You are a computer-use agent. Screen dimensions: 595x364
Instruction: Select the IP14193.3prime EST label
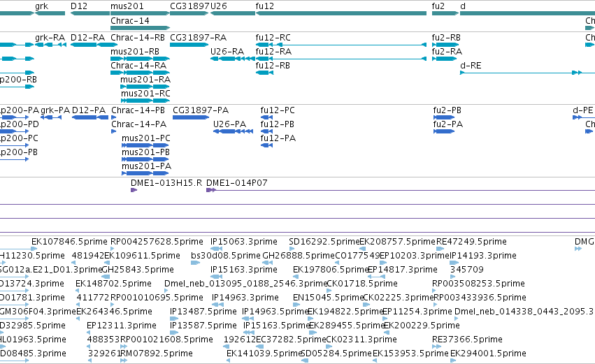point(482,256)
